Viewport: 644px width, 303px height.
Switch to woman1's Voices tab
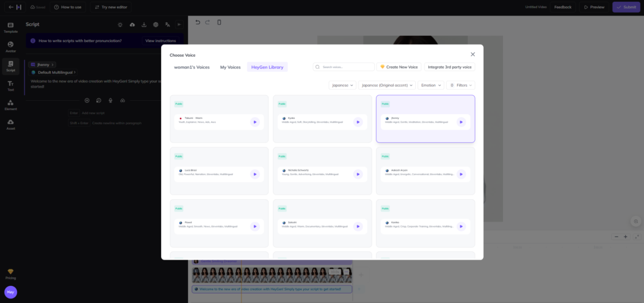coord(191,67)
